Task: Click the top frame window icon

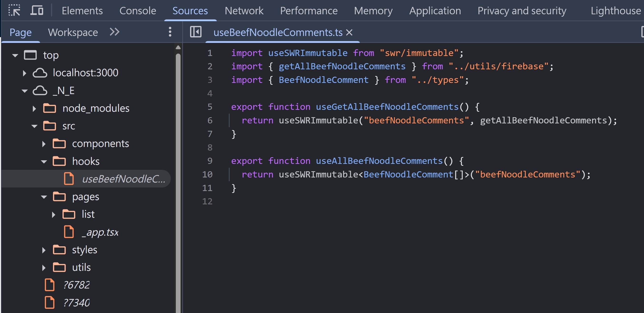Action: click(30, 55)
